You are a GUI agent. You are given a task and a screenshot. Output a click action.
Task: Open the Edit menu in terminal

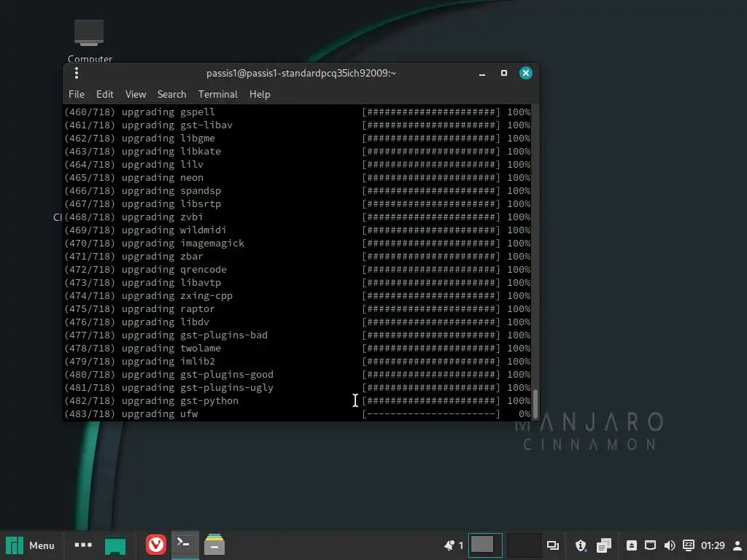(x=105, y=94)
